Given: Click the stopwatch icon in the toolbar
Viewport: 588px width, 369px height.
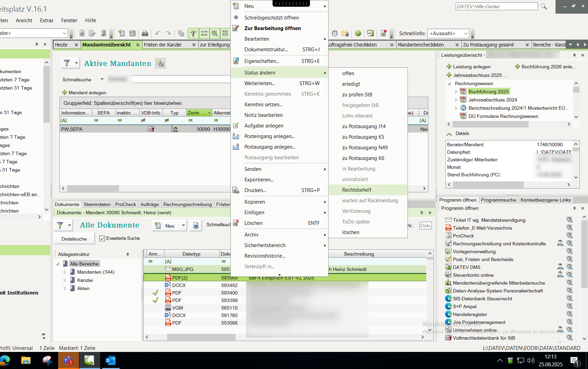Looking at the screenshot, I should tap(335, 33).
